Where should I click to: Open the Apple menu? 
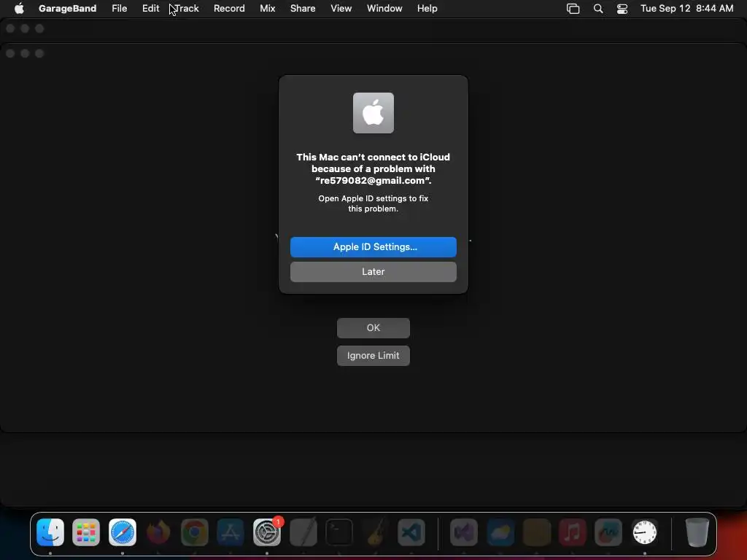click(19, 8)
